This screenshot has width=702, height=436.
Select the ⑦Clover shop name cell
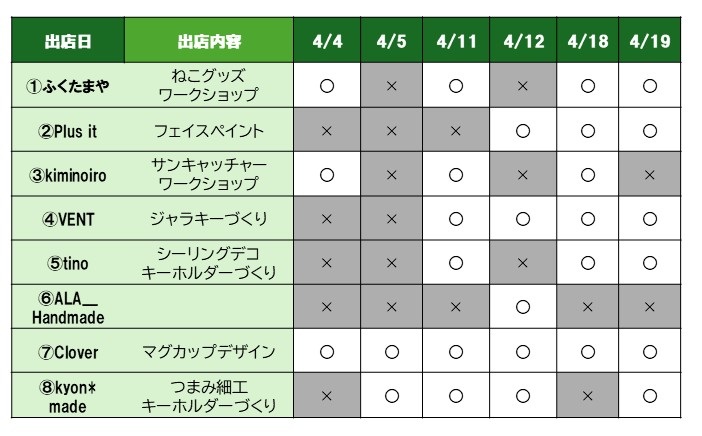tap(68, 352)
